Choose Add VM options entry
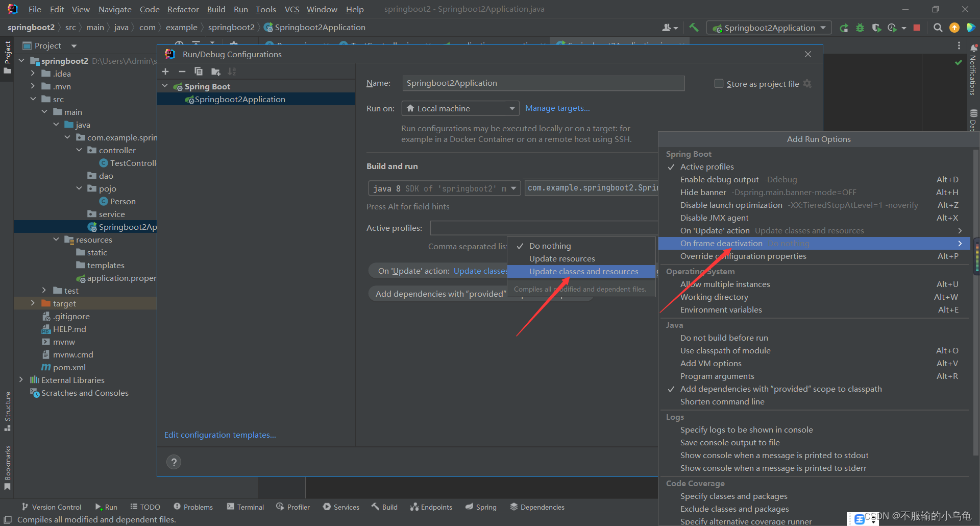Image resolution: width=980 pixels, height=526 pixels. (814, 363)
